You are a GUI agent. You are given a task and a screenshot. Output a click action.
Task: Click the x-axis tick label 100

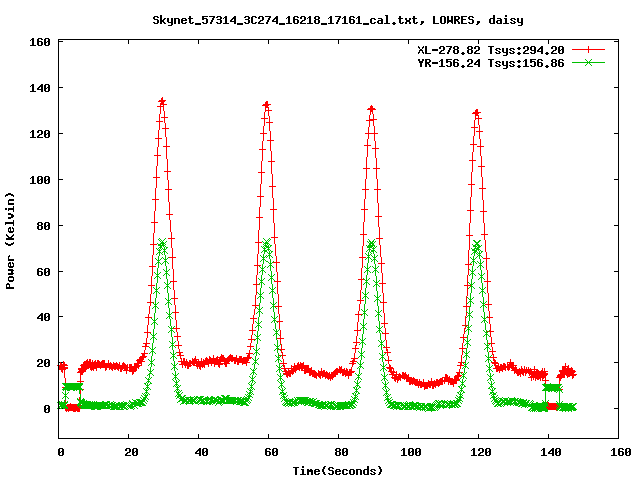tap(411, 452)
